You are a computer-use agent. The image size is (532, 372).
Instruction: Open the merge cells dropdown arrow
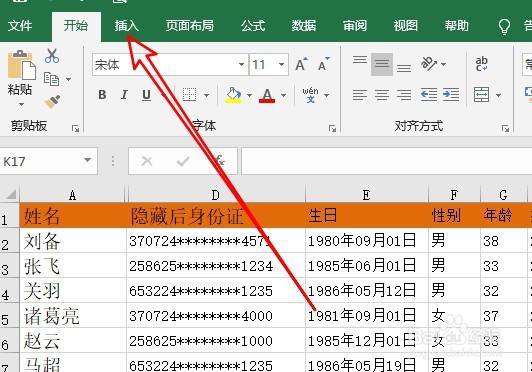[x=498, y=95]
